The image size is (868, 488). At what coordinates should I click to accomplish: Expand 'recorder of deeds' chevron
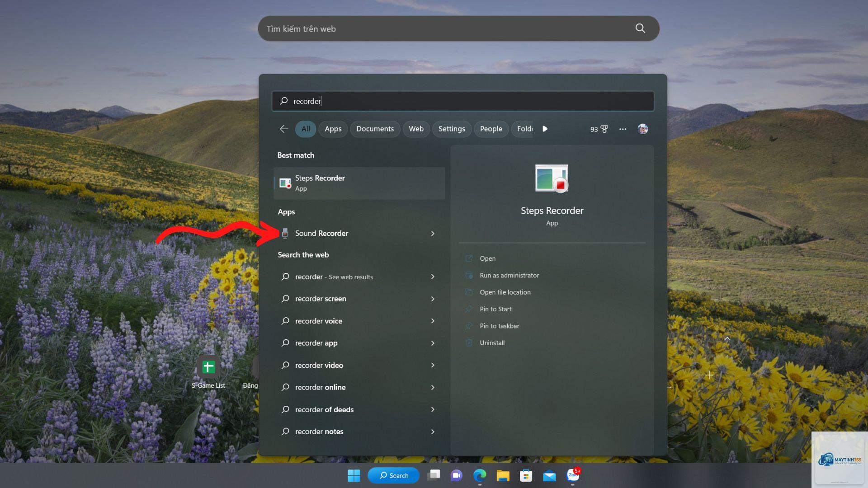(433, 409)
